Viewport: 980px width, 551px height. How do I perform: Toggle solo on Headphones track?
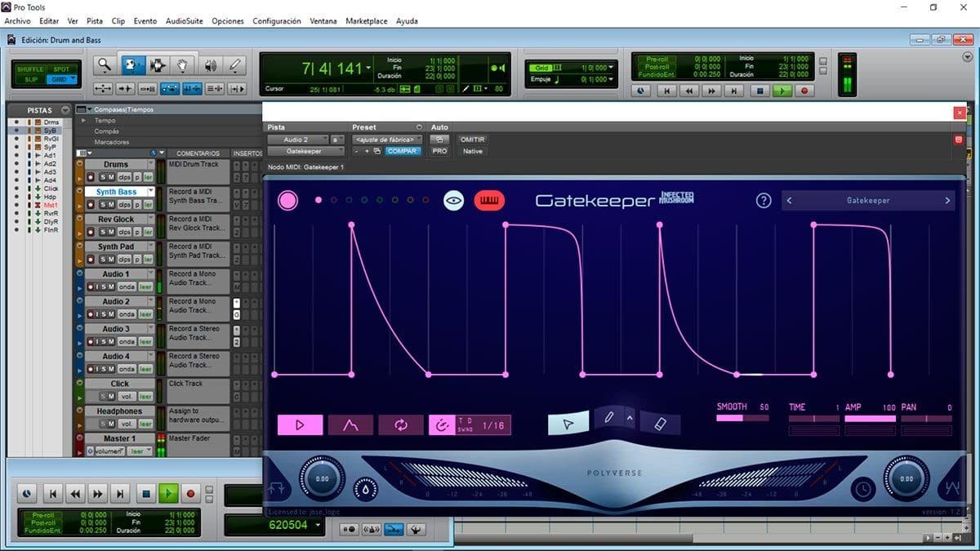click(x=103, y=424)
